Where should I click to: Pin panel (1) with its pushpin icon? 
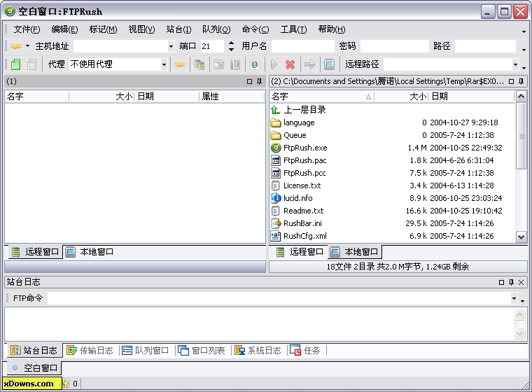click(x=259, y=81)
